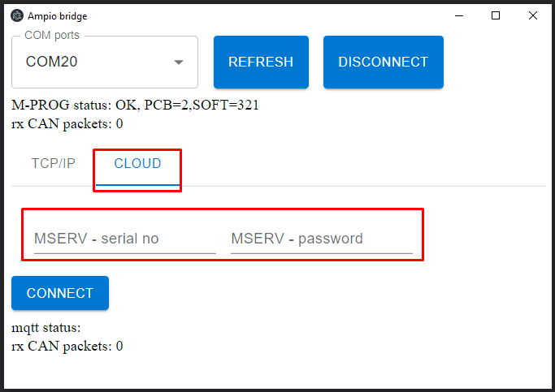
Task: Click the blue CONNECT button
Action: click(x=60, y=293)
